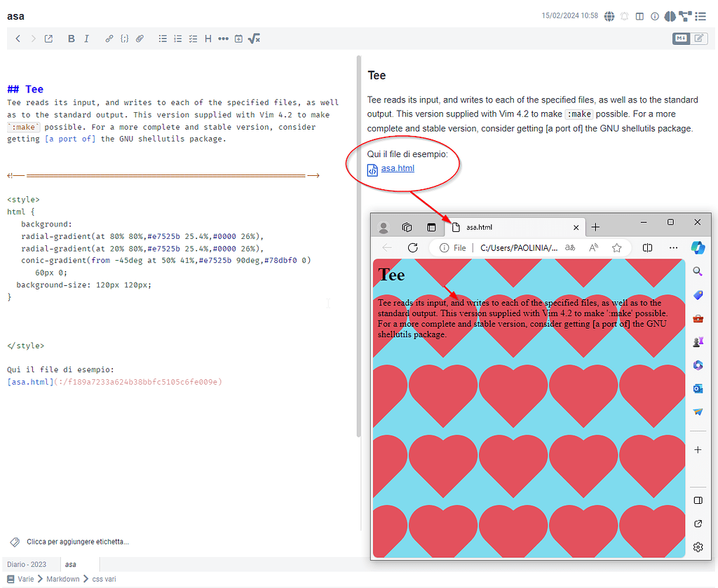Toggle the editor split layout view
The width and height of the screenshot is (718, 588).
coord(639,16)
